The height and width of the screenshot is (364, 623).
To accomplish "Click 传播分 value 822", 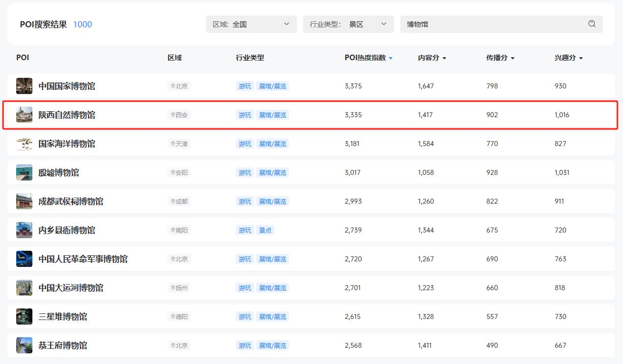I will pos(492,201).
